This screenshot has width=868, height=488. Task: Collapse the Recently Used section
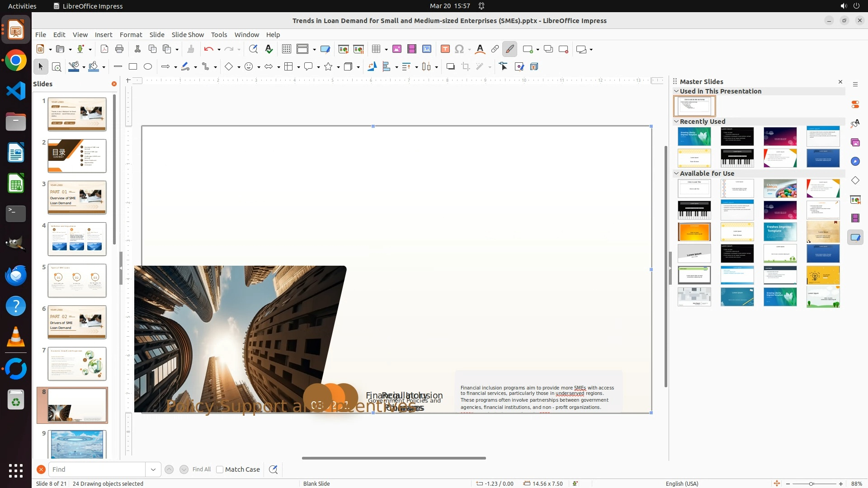pyautogui.click(x=676, y=122)
